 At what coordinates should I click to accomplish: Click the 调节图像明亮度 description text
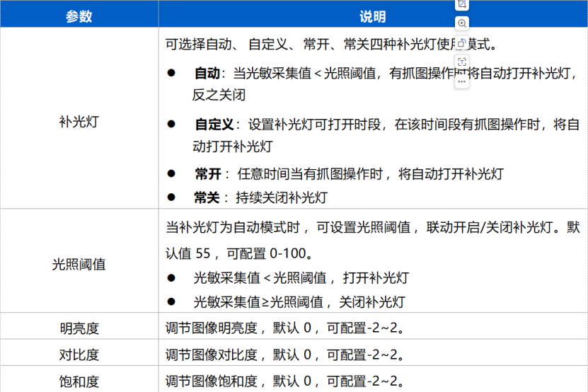[x=211, y=328]
